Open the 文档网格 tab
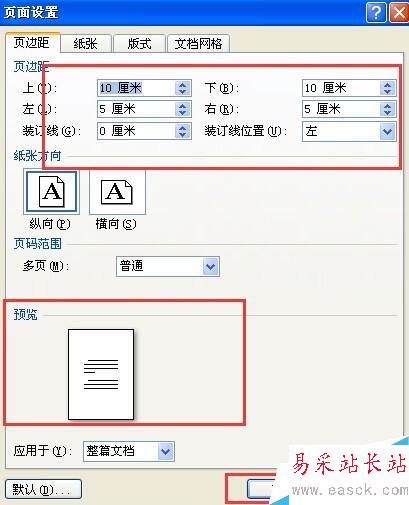The width and height of the screenshot is (409, 505). pyautogui.click(x=198, y=44)
